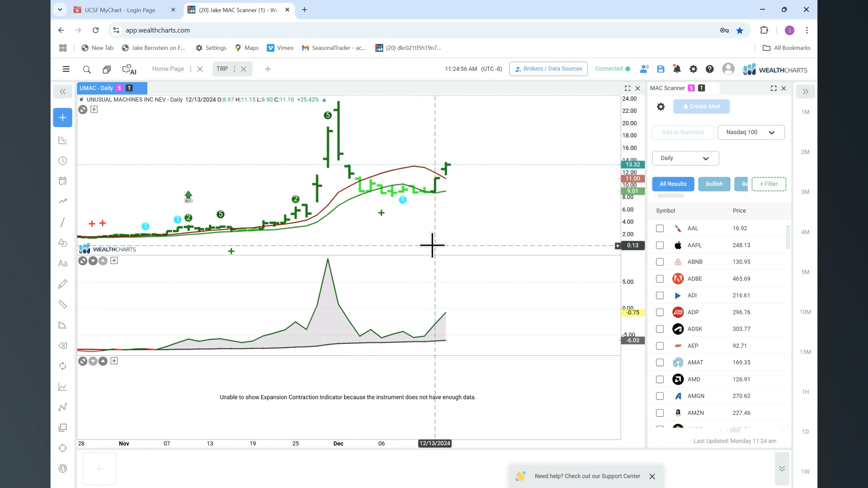Screen dimensions: 868x488
Task: Open the Jake Bernstein bookmark
Action: pos(154,48)
